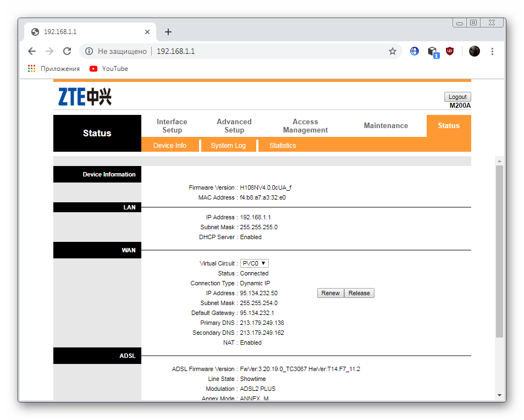Bookmark this page with the star icon

(x=393, y=51)
